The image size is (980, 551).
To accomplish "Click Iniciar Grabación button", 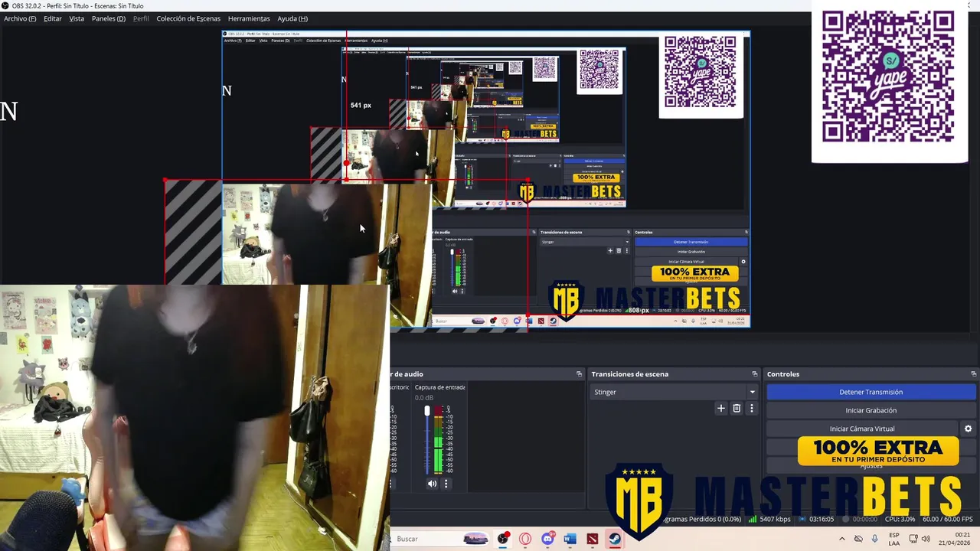I will [871, 410].
